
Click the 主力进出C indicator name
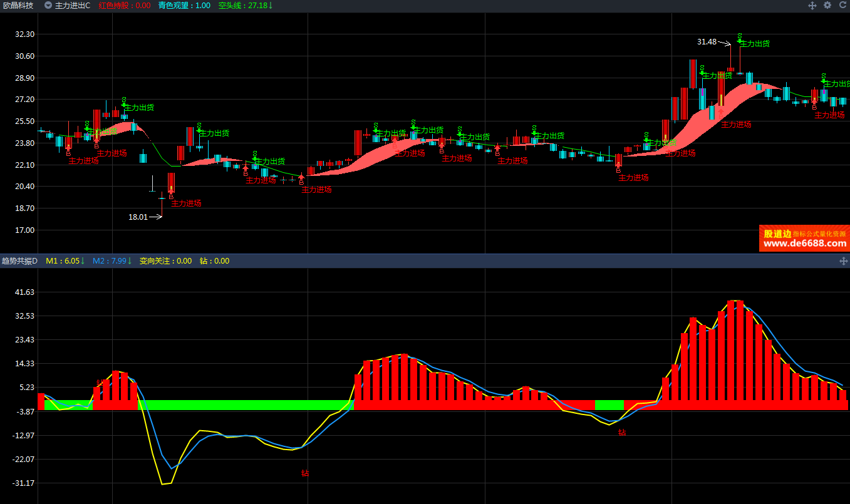click(x=73, y=5)
